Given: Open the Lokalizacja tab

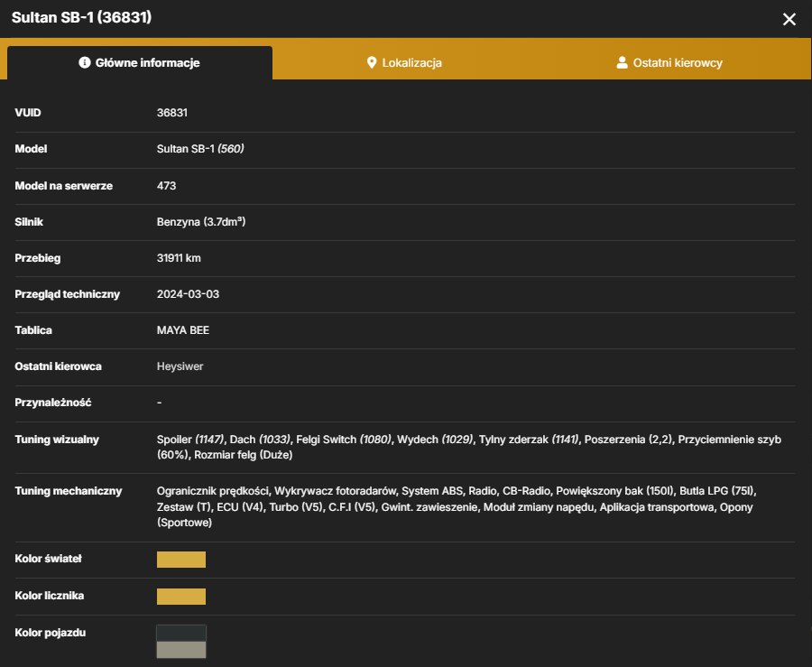Looking at the screenshot, I should [404, 62].
